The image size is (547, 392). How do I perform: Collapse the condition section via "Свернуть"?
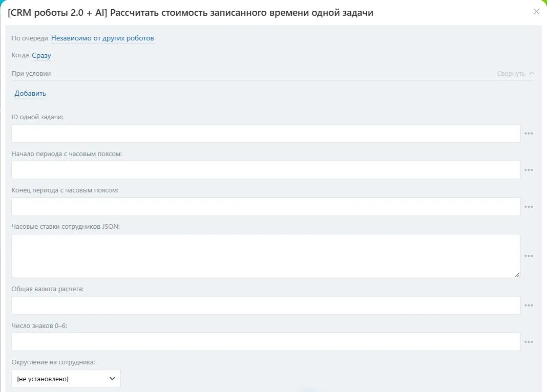coord(515,74)
